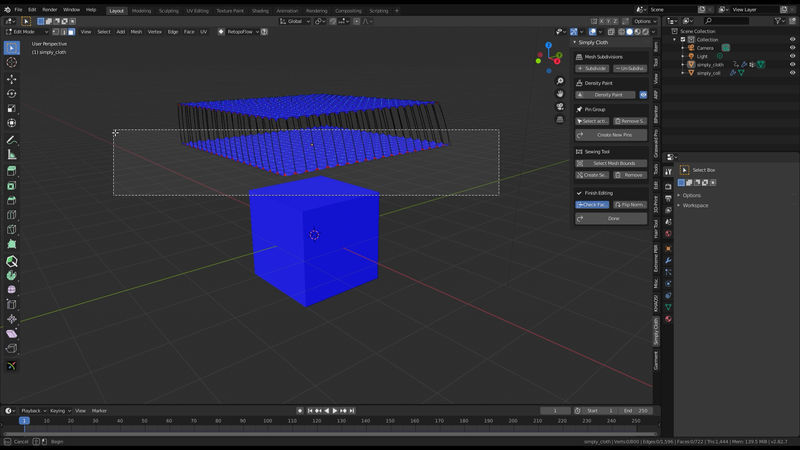Select the Rotate tool
The width and height of the screenshot is (800, 450).
pyautogui.click(x=12, y=94)
